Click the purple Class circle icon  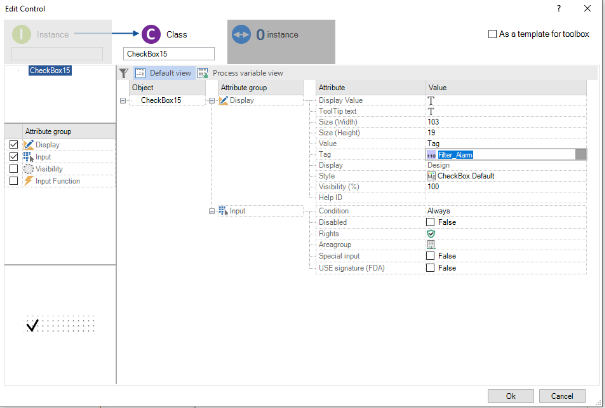coord(151,34)
